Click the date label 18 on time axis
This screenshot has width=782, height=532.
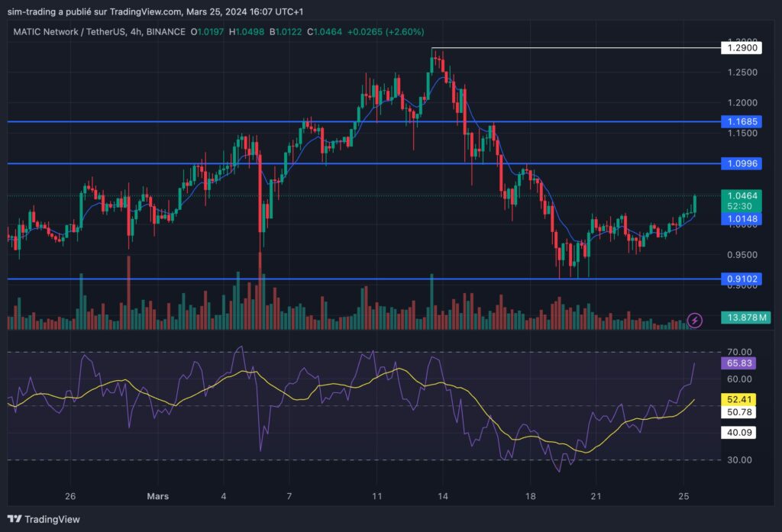point(530,496)
